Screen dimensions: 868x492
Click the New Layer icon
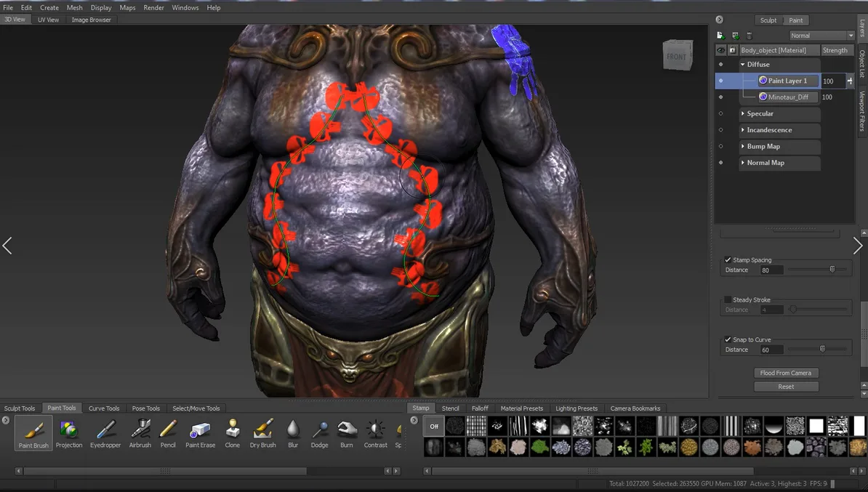[720, 36]
